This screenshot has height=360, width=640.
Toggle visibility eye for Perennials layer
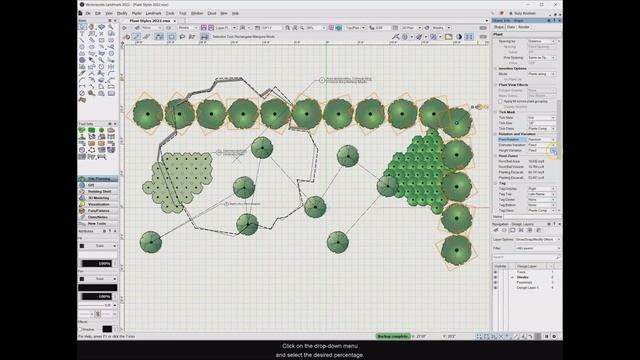pyautogui.click(x=496, y=282)
